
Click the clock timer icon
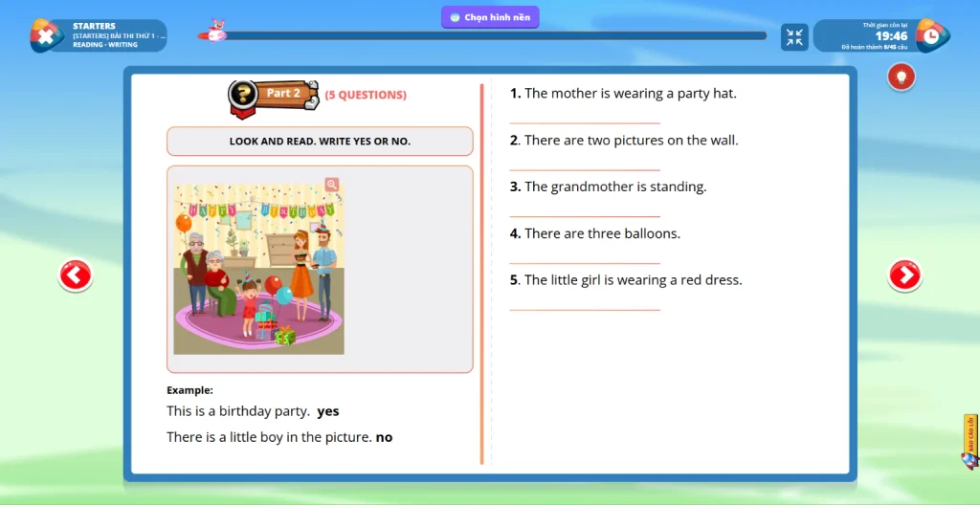931,35
